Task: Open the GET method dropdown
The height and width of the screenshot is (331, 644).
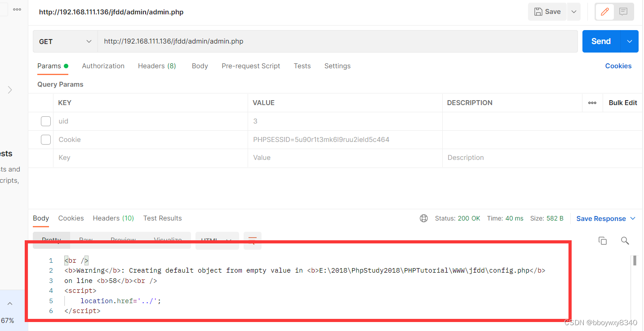Action: 65,41
